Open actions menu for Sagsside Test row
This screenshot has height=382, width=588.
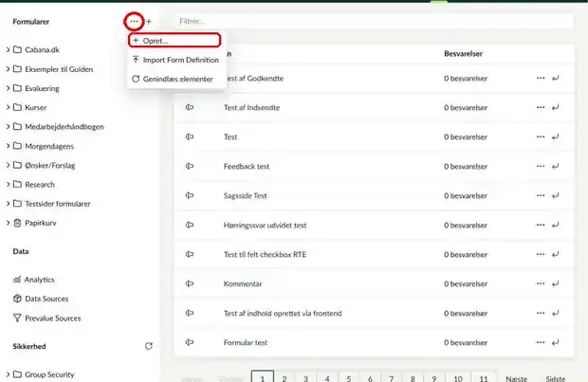tap(541, 195)
